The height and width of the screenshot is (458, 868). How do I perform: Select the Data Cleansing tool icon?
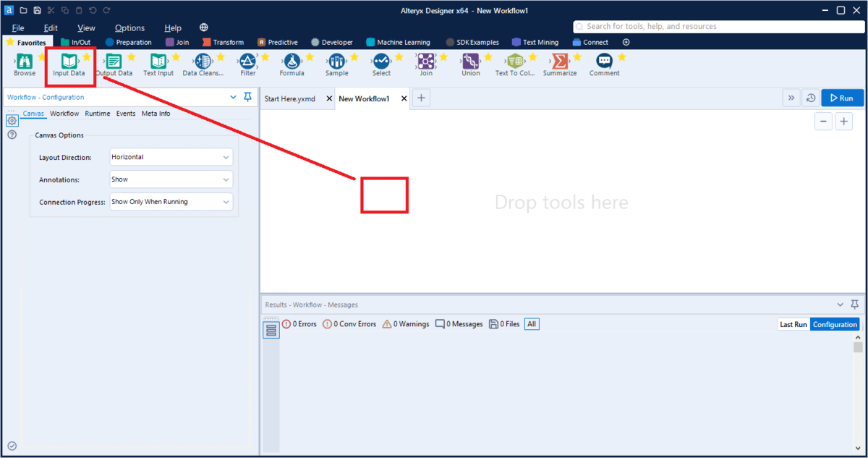pos(203,62)
